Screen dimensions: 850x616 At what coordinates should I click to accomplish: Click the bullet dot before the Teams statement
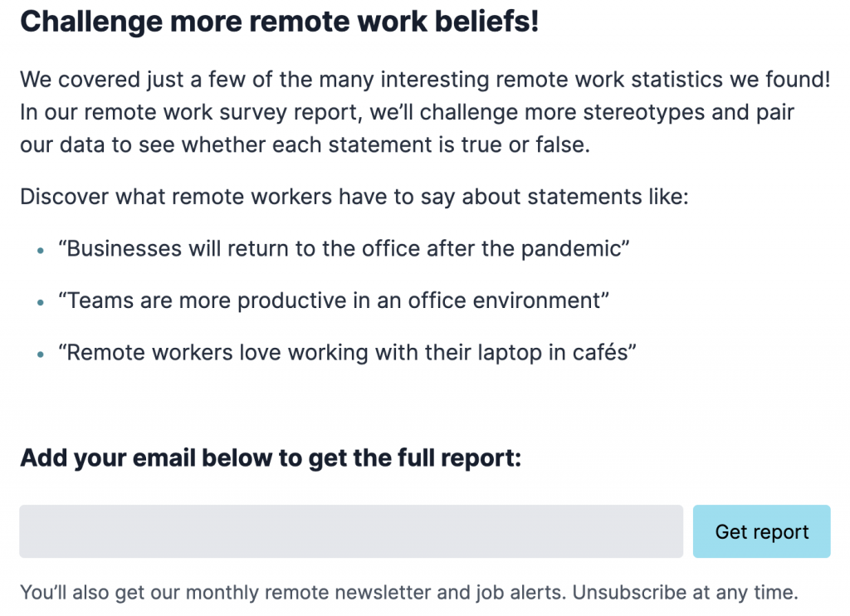pos(42,302)
